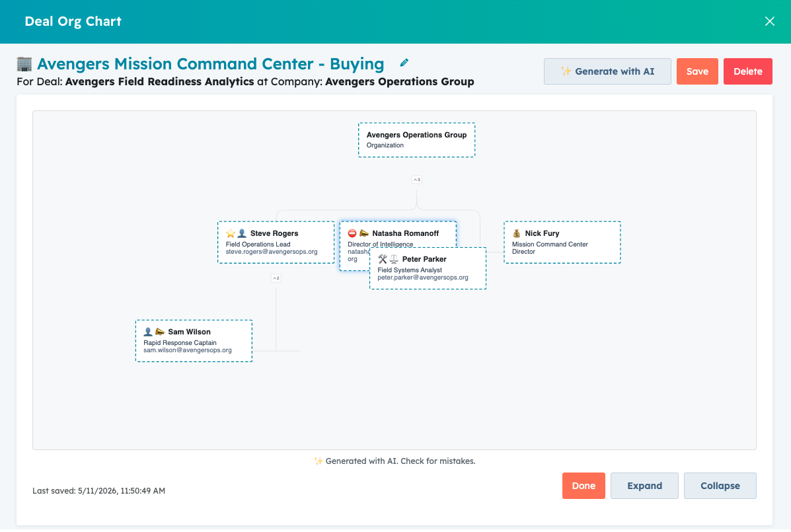Click the megaphone icon on Sam Wilson card
Viewport: 791px width, 532px height.
tap(160, 332)
